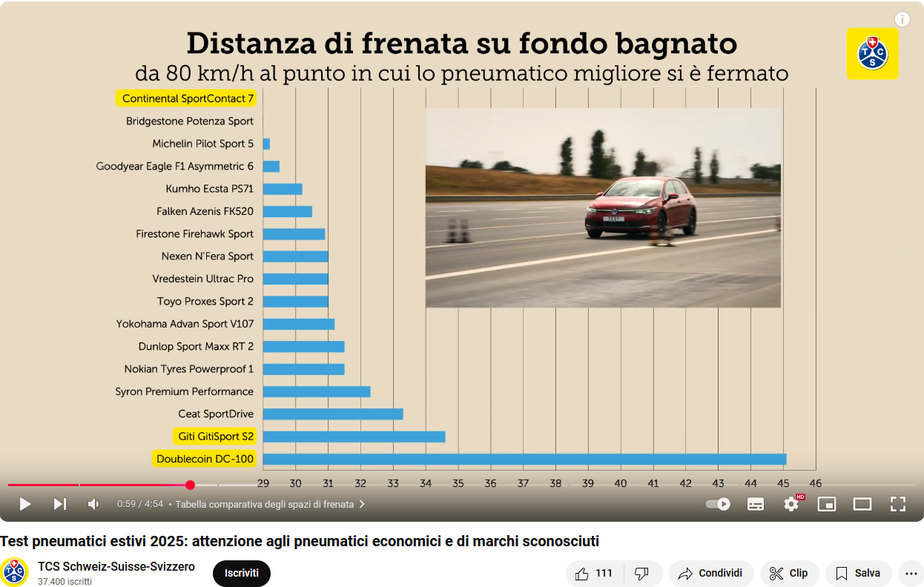924x587 pixels.
Task: Click the 'Giti GitiSport S2' label
Action: (x=215, y=436)
